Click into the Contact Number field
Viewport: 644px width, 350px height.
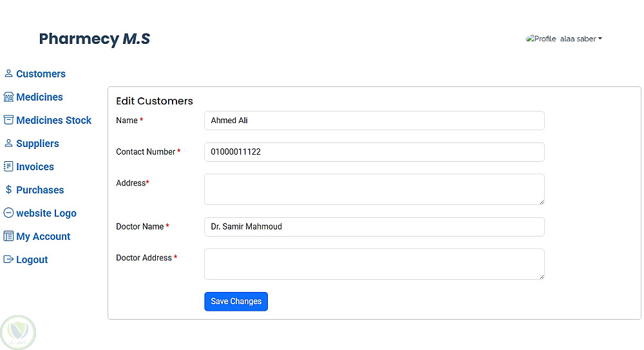pos(374,152)
